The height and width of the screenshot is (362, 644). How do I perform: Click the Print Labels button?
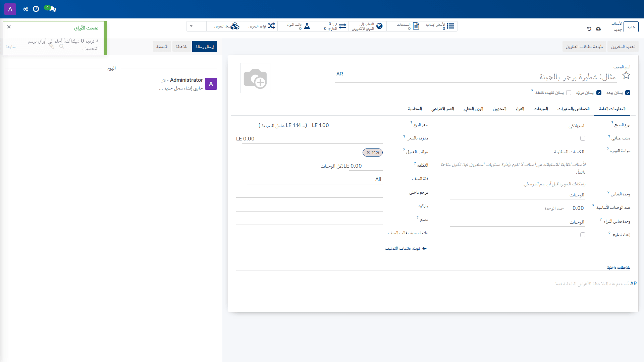tap(584, 47)
